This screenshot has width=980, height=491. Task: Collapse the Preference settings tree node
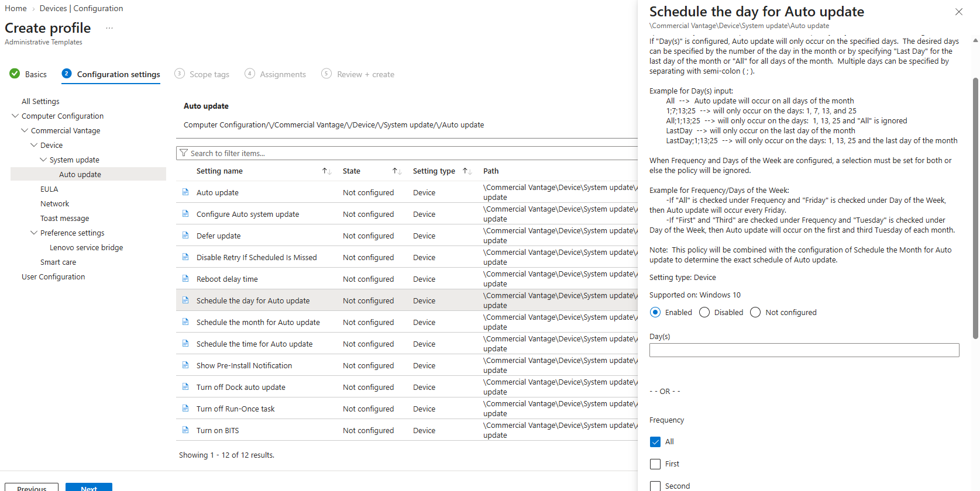pos(34,233)
